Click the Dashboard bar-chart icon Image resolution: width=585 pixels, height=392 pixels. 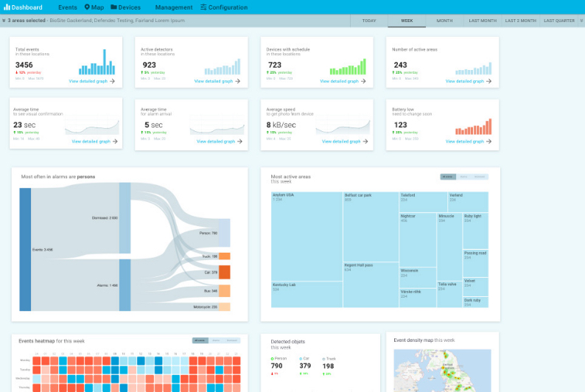tap(7, 7)
